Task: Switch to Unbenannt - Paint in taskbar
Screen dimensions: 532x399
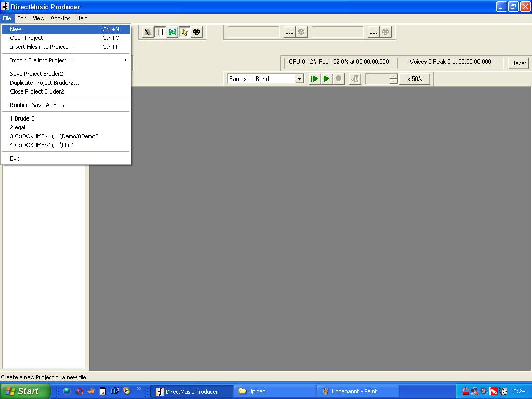Action: [357, 391]
